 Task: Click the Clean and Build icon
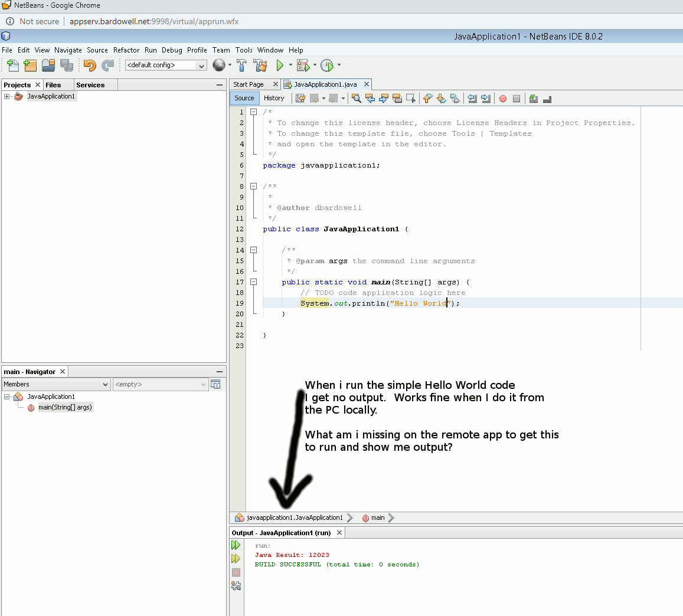tap(260, 65)
